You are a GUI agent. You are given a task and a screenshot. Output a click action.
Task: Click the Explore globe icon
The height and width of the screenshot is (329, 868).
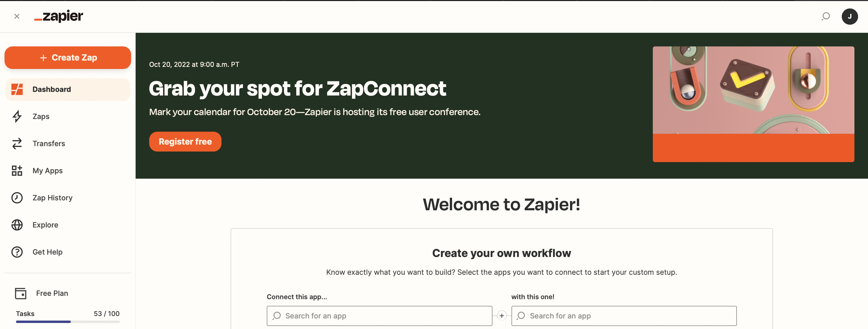[x=17, y=225]
